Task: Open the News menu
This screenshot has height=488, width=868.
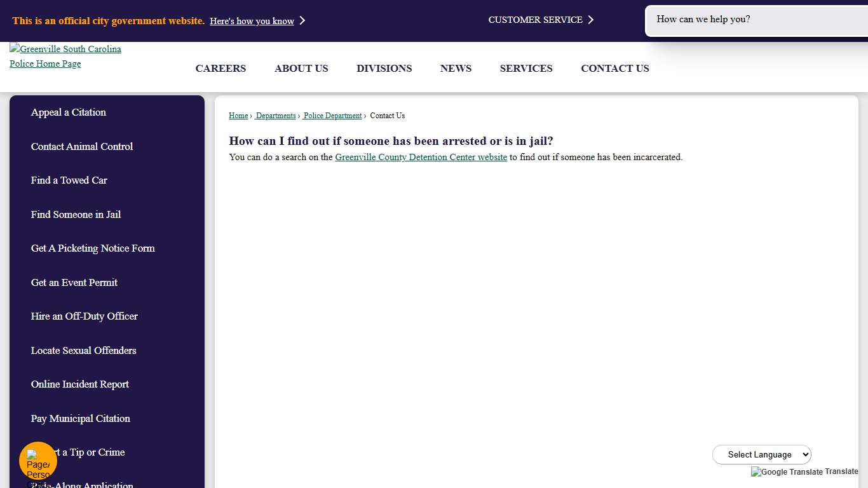Action: (x=456, y=69)
